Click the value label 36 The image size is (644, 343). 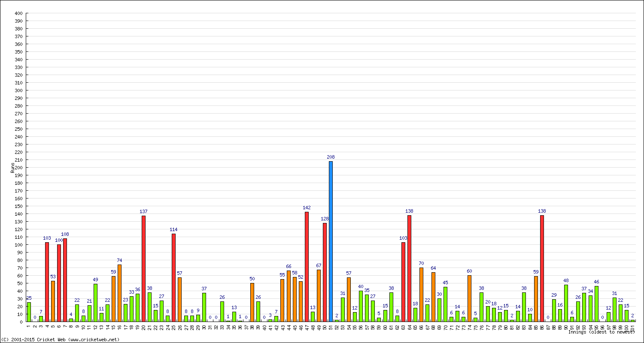coord(137,289)
